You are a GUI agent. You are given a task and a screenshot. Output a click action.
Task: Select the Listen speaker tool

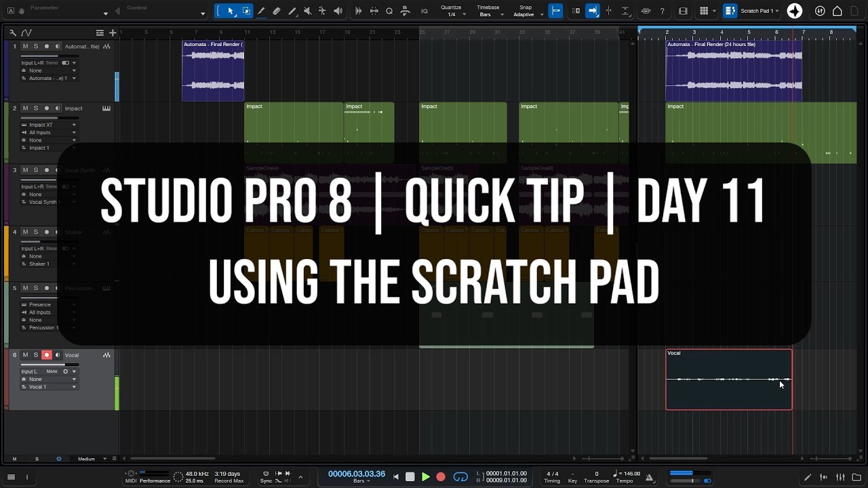(338, 11)
